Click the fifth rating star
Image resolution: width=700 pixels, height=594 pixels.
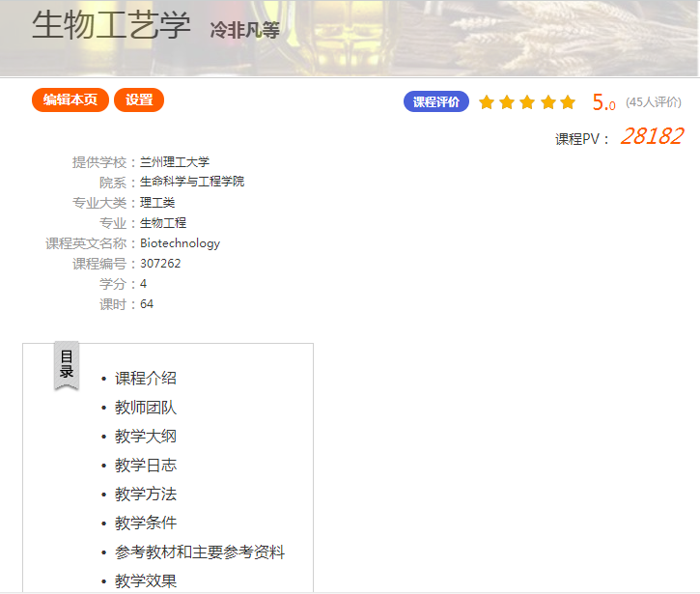[x=568, y=102]
